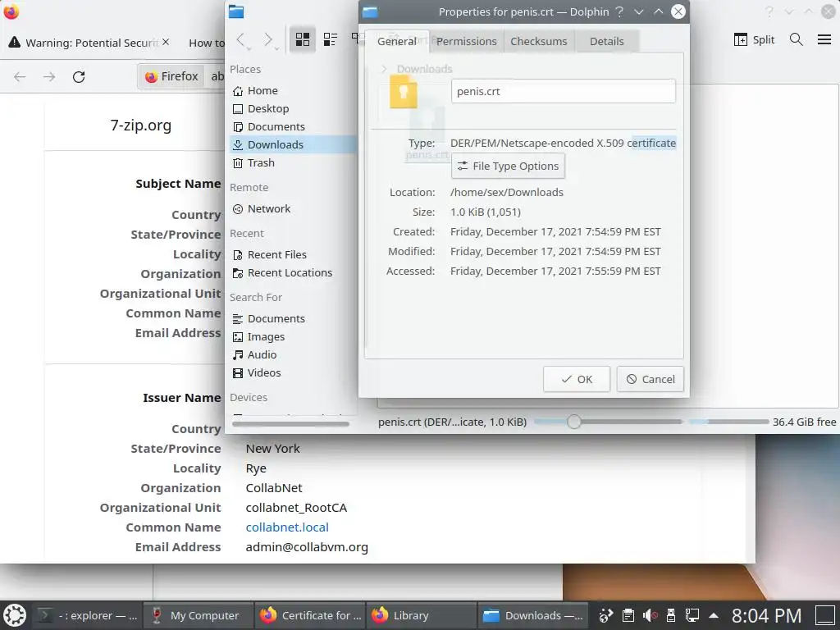840x630 pixels.
Task: Switch to Downloads Dolphin taskbar entry
Action: pyautogui.click(x=533, y=615)
